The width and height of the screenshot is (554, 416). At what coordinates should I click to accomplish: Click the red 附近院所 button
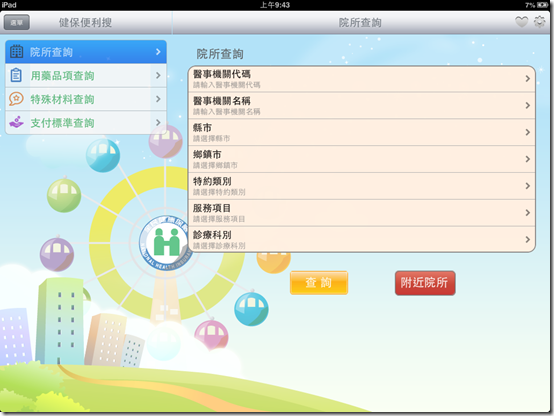point(425,283)
